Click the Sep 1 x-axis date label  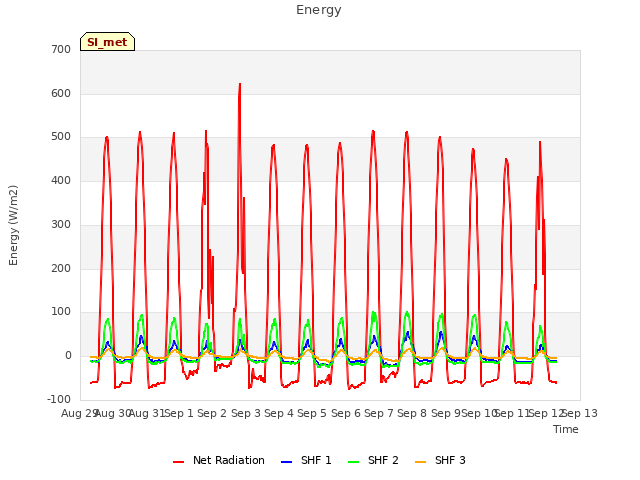179,413
